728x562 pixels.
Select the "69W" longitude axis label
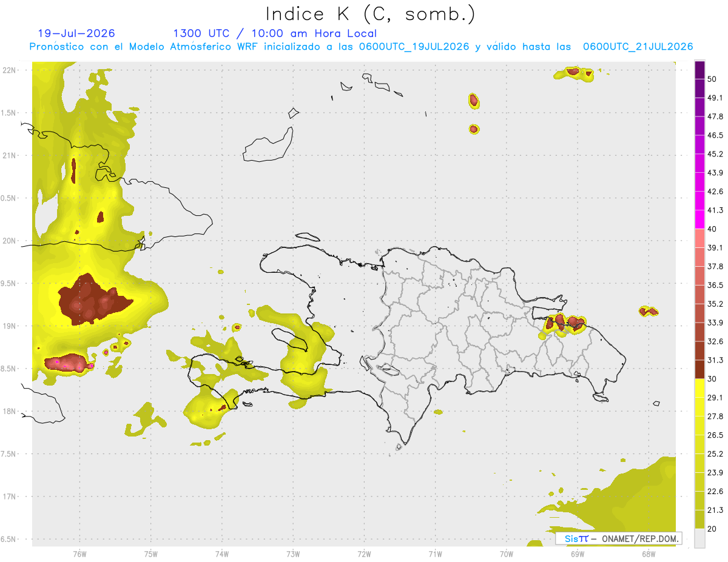(578, 553)
